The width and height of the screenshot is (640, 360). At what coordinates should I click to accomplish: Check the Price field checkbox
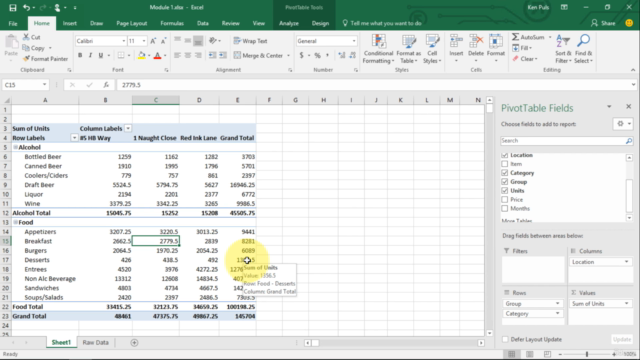pyautogui.click(x=504, y=200)
